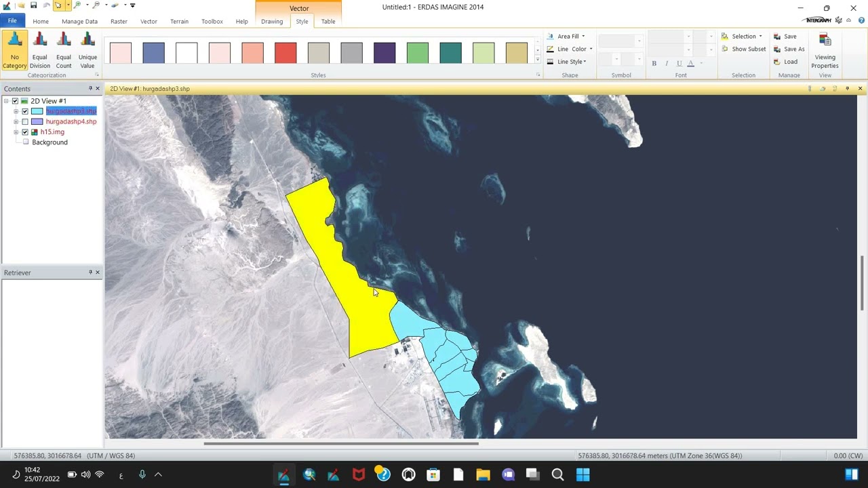Apply the dark purple style swatch
The image size is (868, 488).
(x=384, y=53)
